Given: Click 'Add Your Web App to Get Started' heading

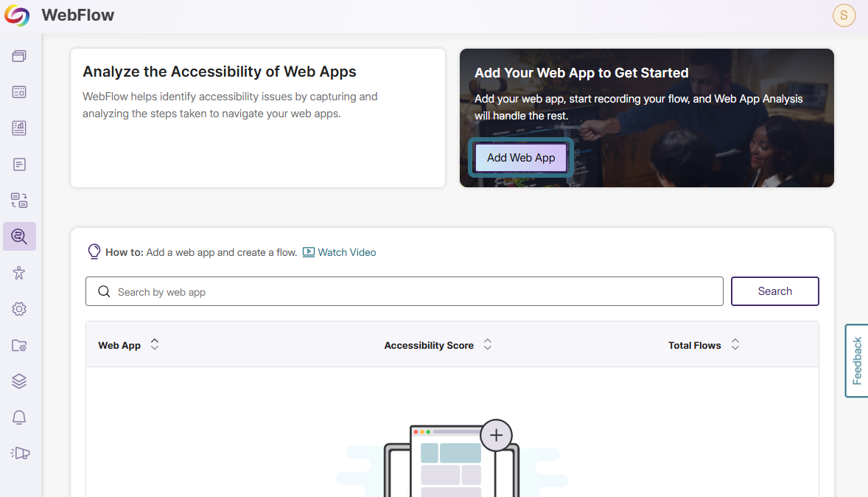Looking at the screenshot, I should (x=582, y=73).
